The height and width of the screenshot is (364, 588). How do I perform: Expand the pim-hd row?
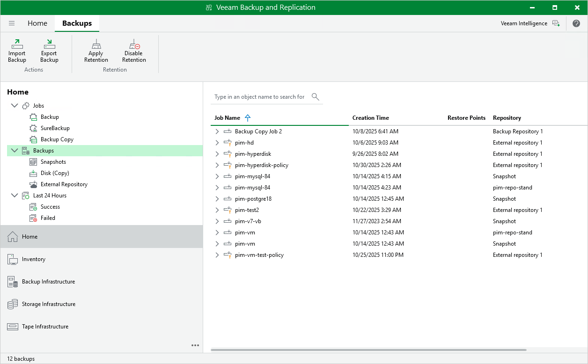click(x=217, y=143)
